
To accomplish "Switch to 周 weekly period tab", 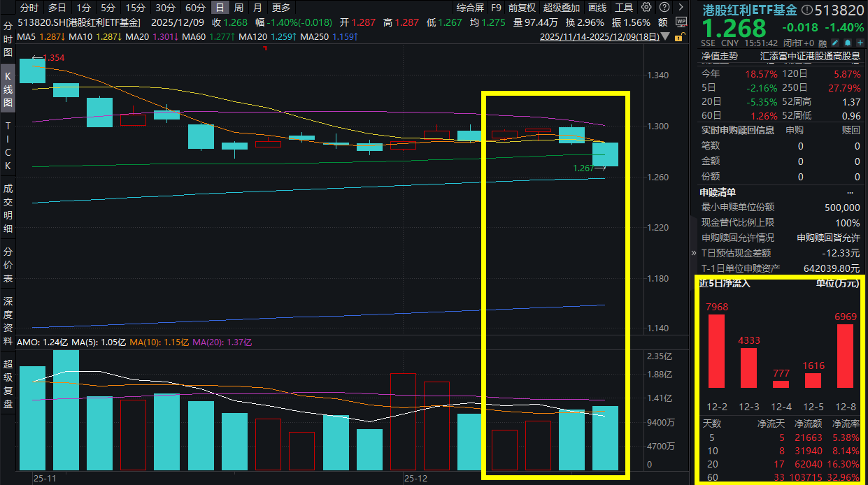I will click(x=239, y=8).
